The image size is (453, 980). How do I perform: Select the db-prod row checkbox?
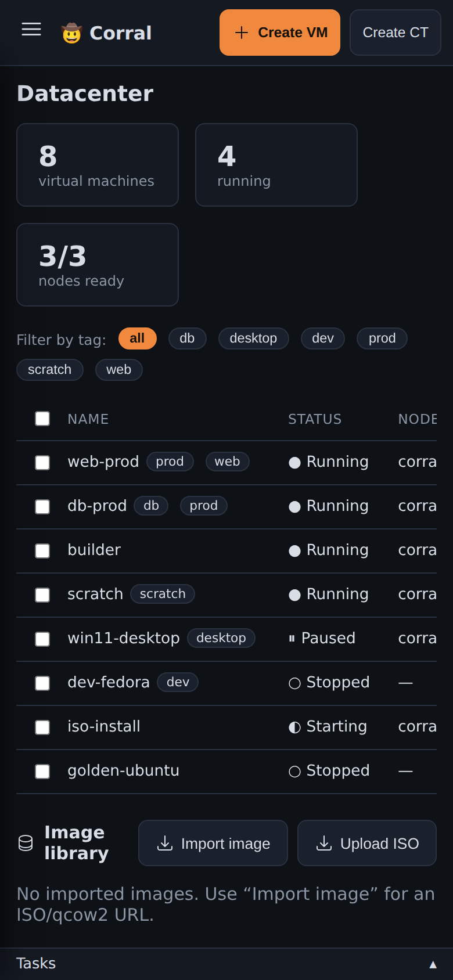[x=42, y=507]
